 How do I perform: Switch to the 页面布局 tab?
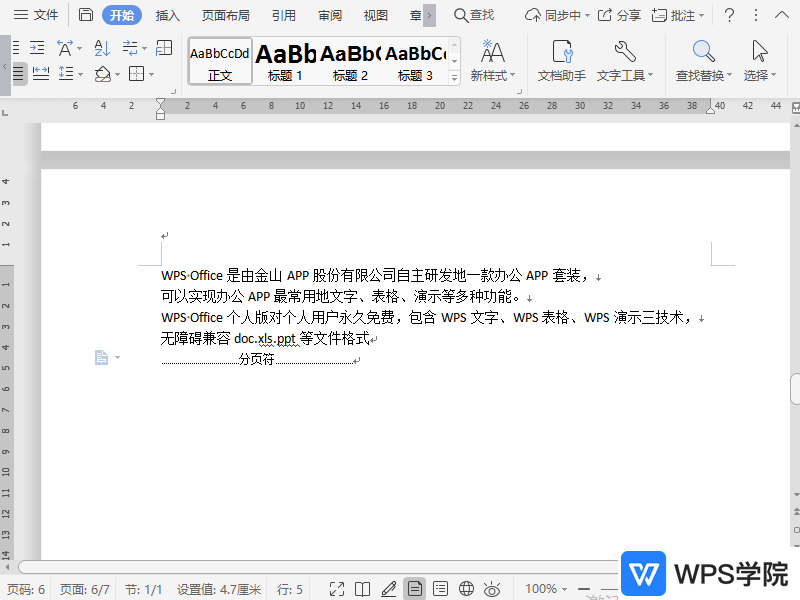click(226, 15)
